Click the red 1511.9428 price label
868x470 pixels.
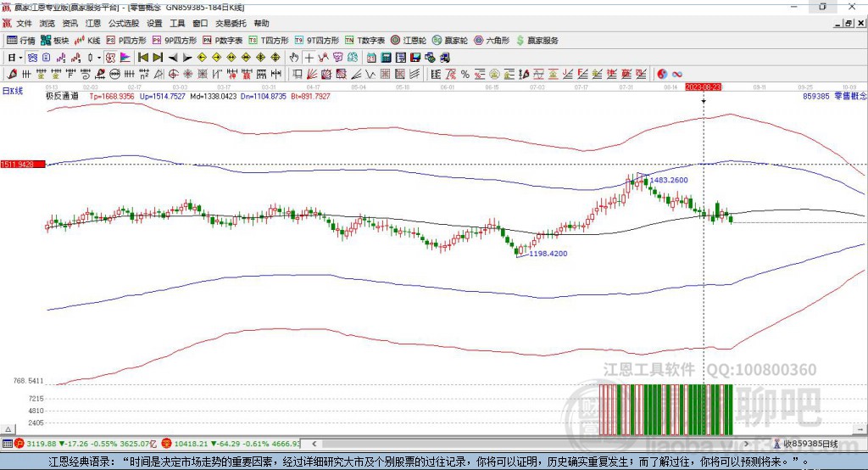[23, 164]
